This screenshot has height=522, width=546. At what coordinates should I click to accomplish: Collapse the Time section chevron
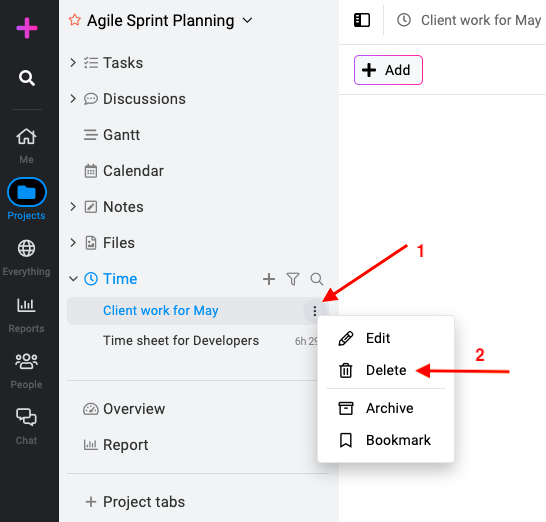(73, 279)
